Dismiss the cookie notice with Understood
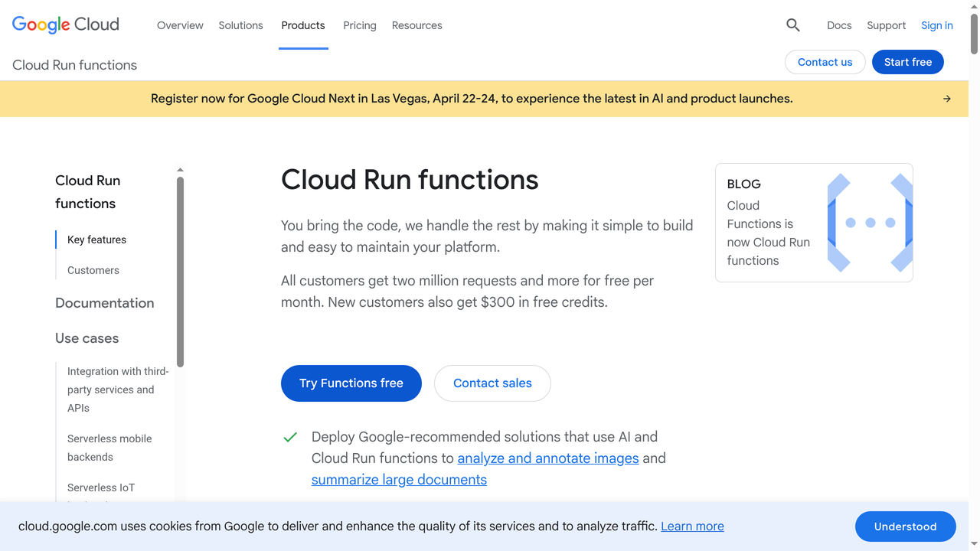Viewport: 980px width, 551px height. click(x=905, y=527)
